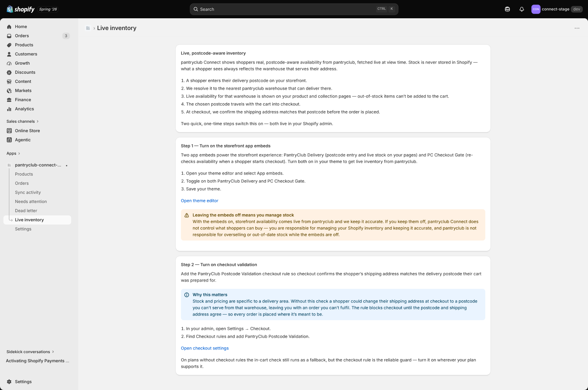
Task: Click the Content icon
Action: (9, 82)
